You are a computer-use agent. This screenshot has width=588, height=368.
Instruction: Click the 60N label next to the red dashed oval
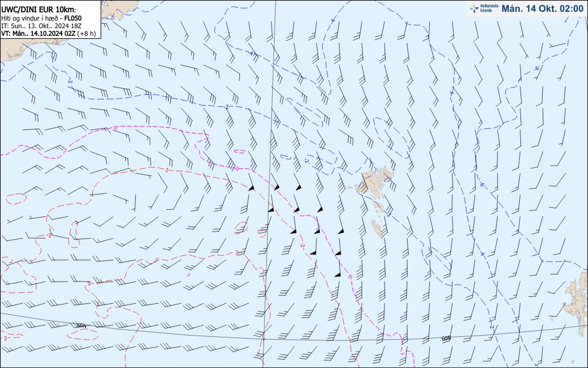(x=81, y=325)
